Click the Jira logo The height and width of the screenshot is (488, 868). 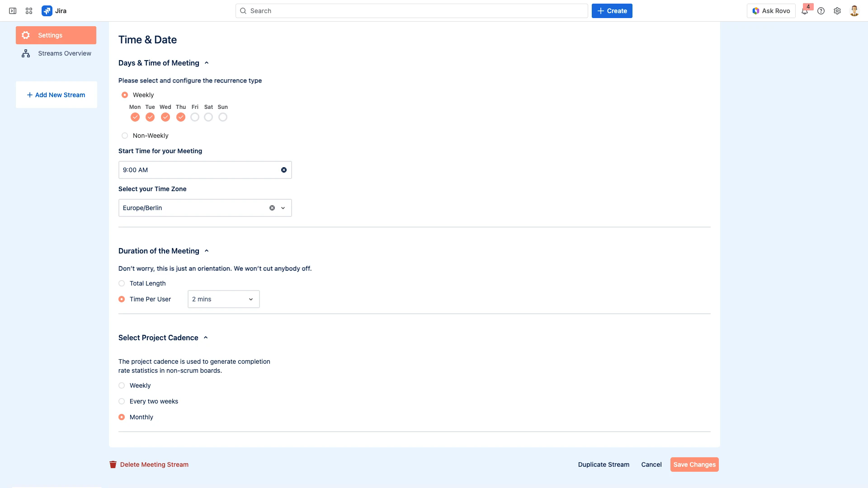pyautogui.click(x=47, y=10)
